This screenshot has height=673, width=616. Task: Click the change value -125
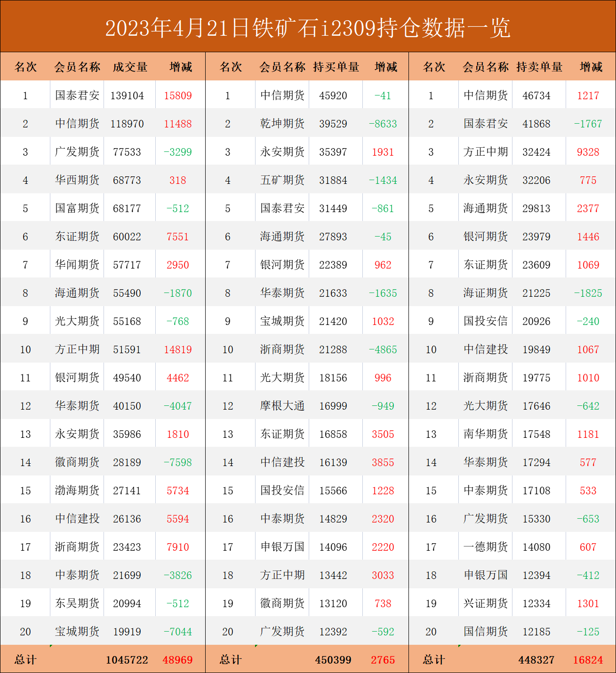click(x=588, y=632)
